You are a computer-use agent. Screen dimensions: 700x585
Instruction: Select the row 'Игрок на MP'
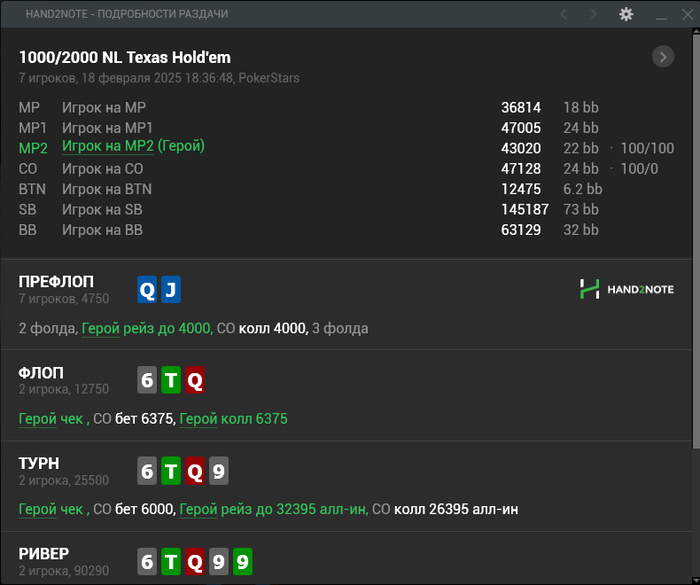point(346,108)
